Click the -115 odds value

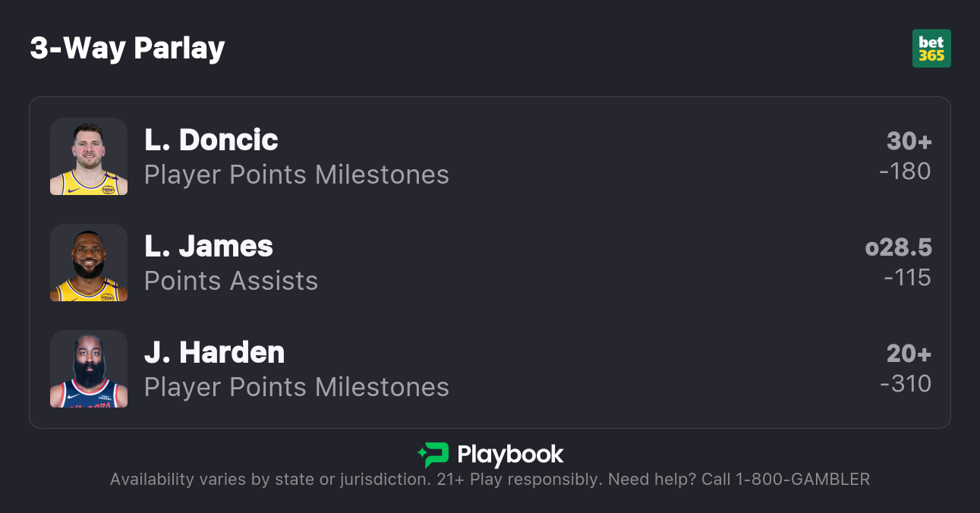(x=907, y=278)
